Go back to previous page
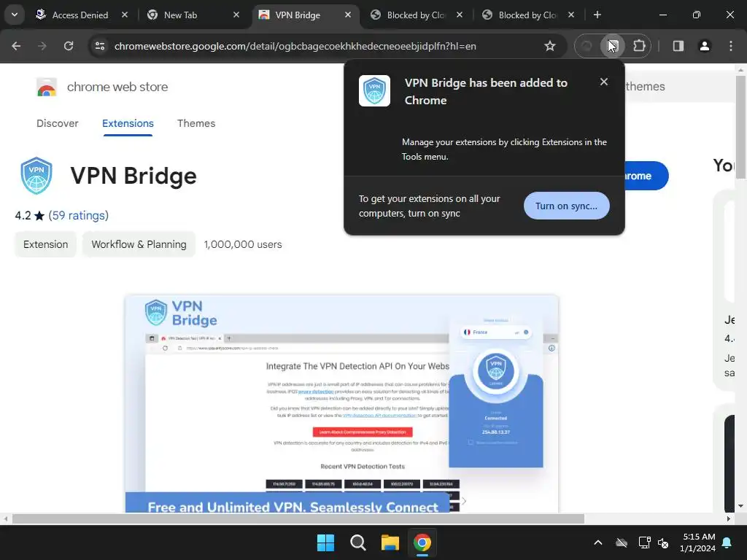 [x=16, y=46]
